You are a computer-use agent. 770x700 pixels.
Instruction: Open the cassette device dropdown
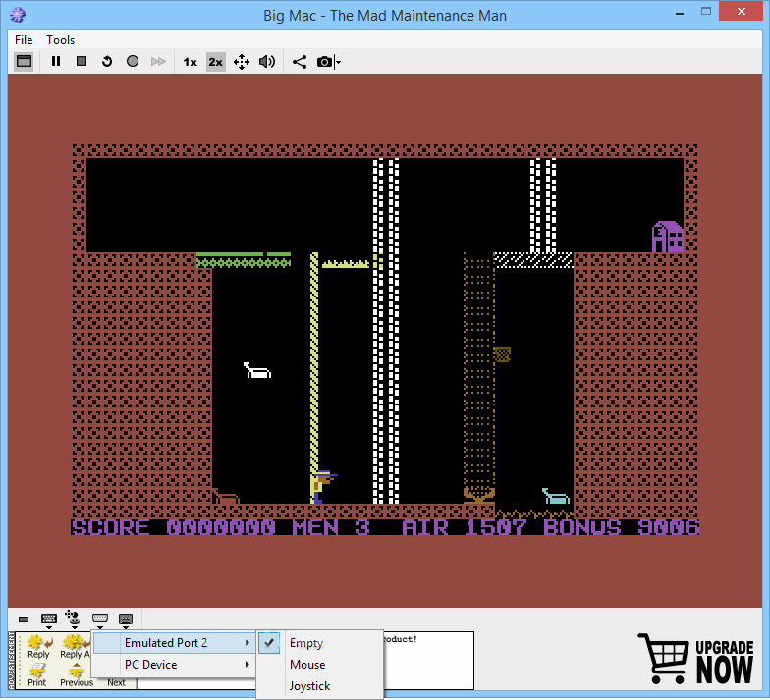click(126, 620)
